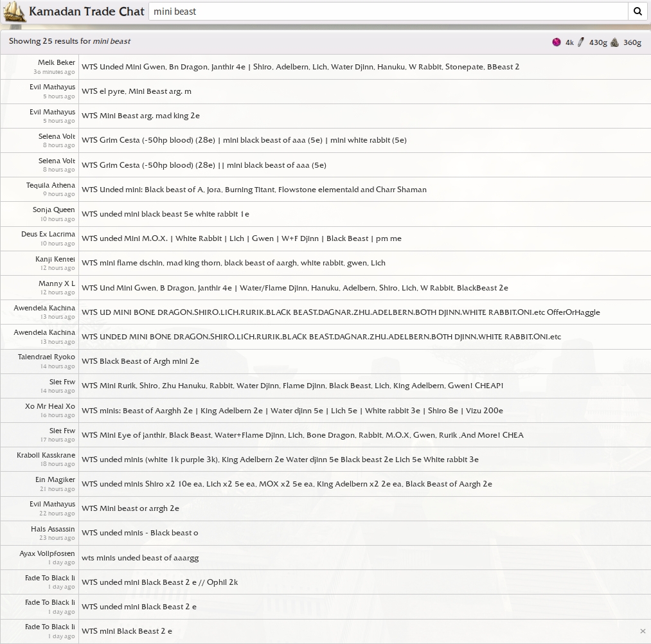Click message 'WTS unded mini black beast 5e white rabbit 1e'
This screenshot has width=651, height=644.
click(x=165, y=214)
